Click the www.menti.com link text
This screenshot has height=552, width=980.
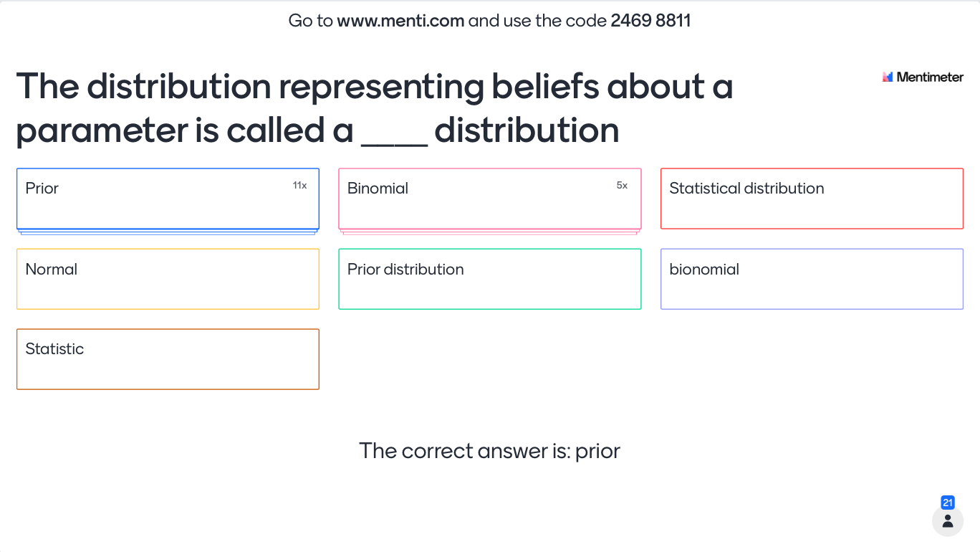tap(400, 21)
